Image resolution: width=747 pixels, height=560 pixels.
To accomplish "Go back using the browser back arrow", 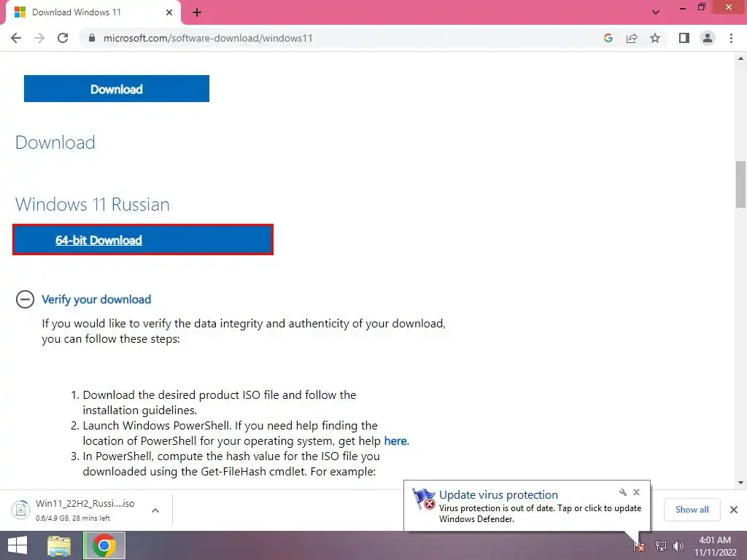I will 16,38.
